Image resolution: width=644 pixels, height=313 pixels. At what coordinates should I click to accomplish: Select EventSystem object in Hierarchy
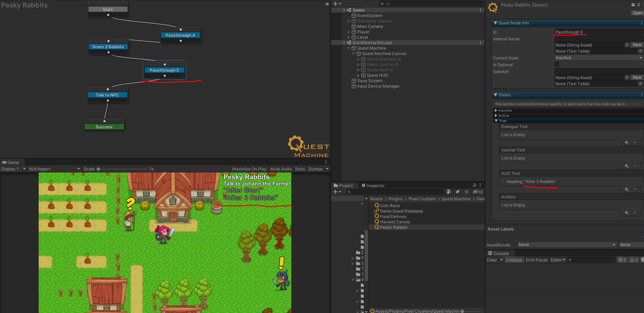[370, 16]
